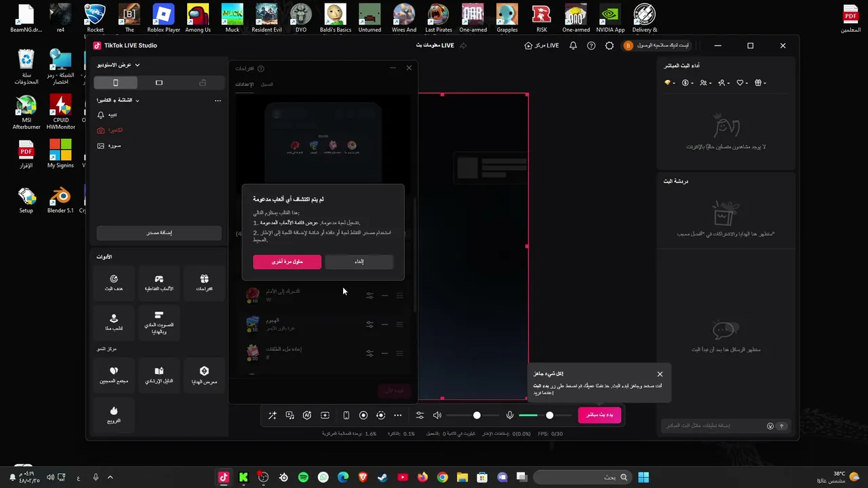This screenshot has height=488, width=868.
Task: Adjust the speaker volume slider knob
Action: (x=477, y=415)
